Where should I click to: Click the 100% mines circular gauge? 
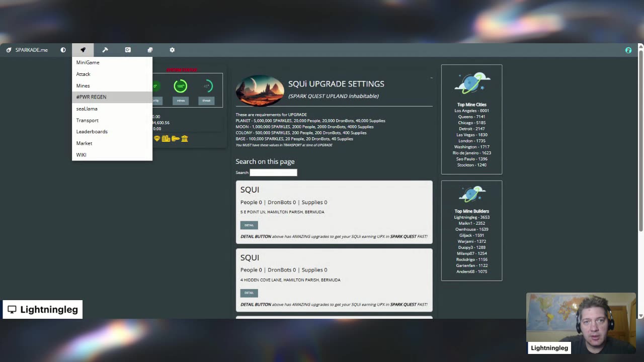click(x=180, y=86)
